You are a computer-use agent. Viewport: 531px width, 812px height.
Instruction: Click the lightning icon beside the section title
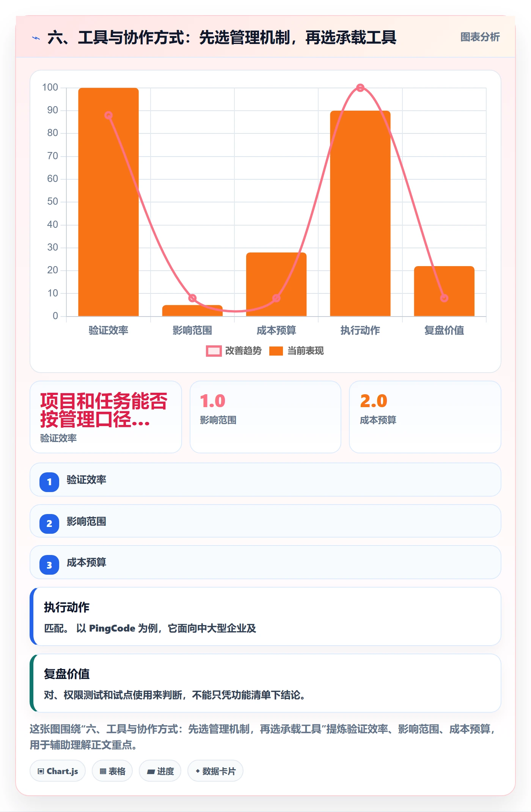[x=36, y=38]
